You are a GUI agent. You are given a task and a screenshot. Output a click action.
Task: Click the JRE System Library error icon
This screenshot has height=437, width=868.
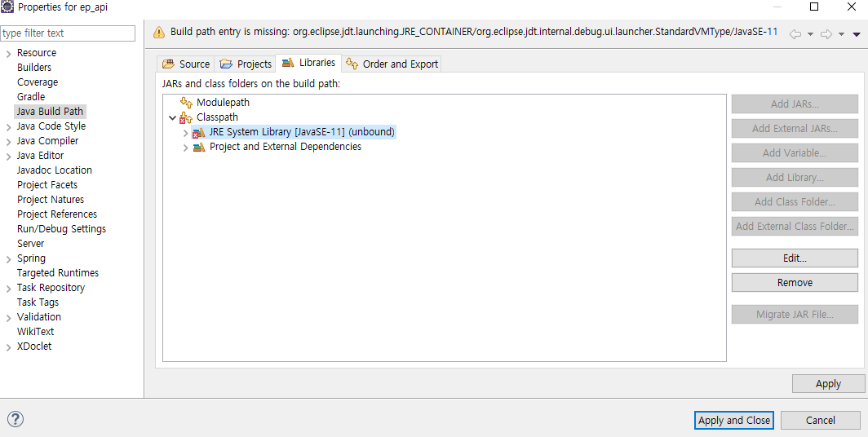(198, 132)
